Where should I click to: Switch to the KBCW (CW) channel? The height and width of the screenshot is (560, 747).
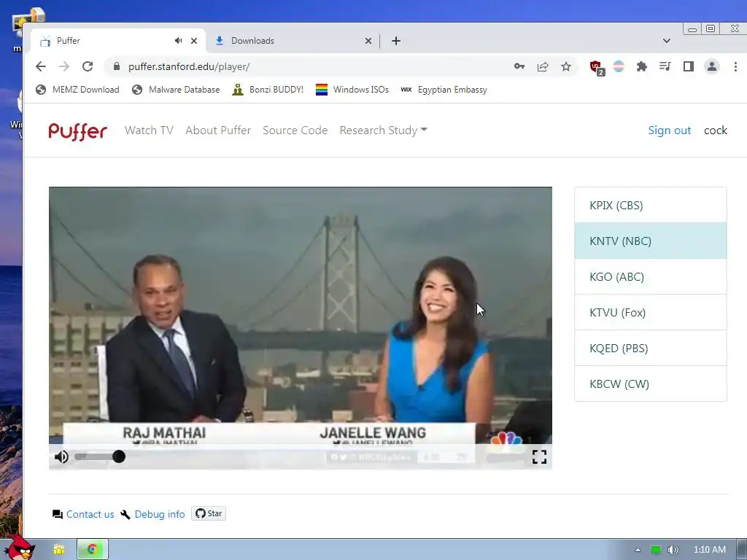pyautogui.click(x=650, y=384)
